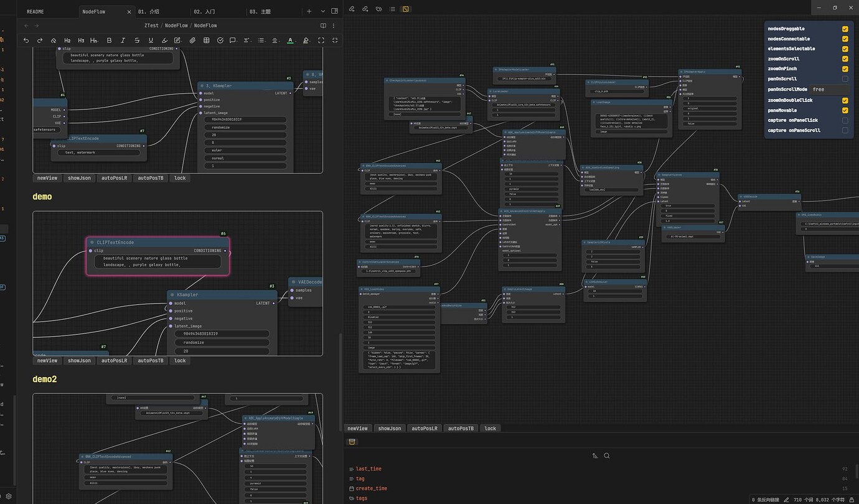Open the search icon in the bottom panel
Viewport: 859px width, 504px height.
(x=607, y=455)
